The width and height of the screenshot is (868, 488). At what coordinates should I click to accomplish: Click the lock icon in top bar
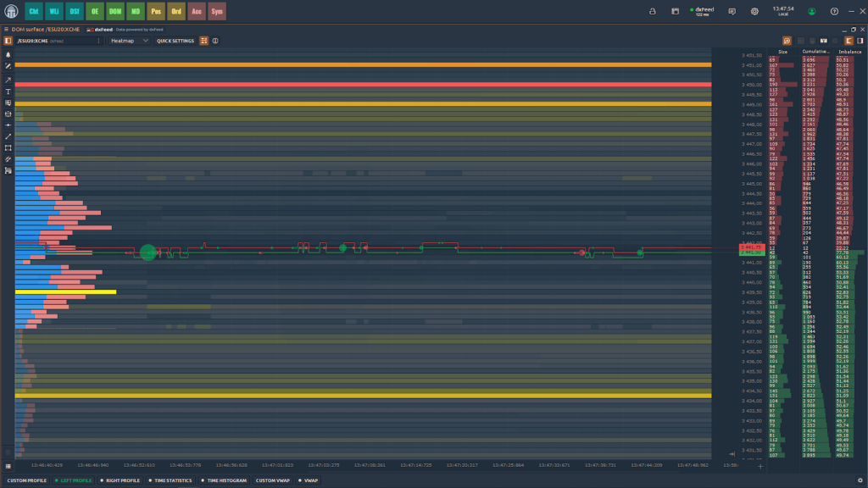651,12
